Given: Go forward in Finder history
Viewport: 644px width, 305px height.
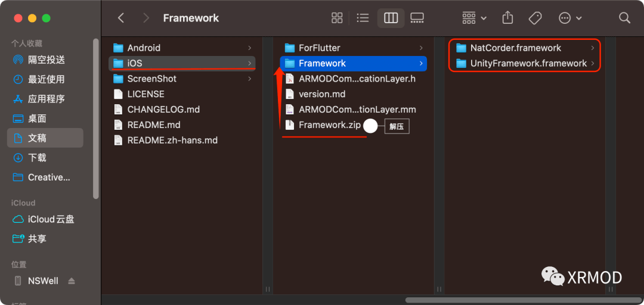Looking at the screenshot, I should point(145,18).
